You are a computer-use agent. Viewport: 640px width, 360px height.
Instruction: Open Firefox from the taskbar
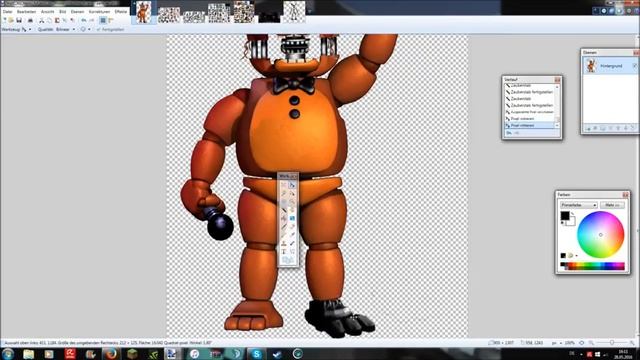pyautogui.click(x=111, y=354)
